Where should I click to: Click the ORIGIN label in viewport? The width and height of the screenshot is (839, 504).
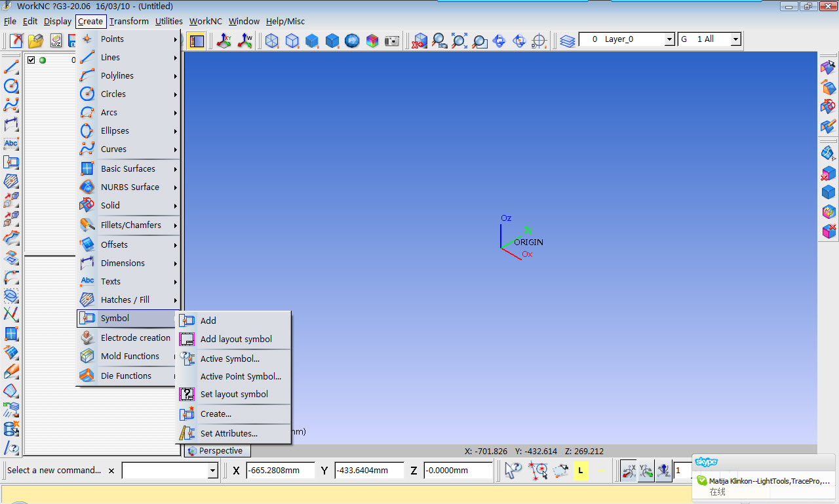point(528,242)
